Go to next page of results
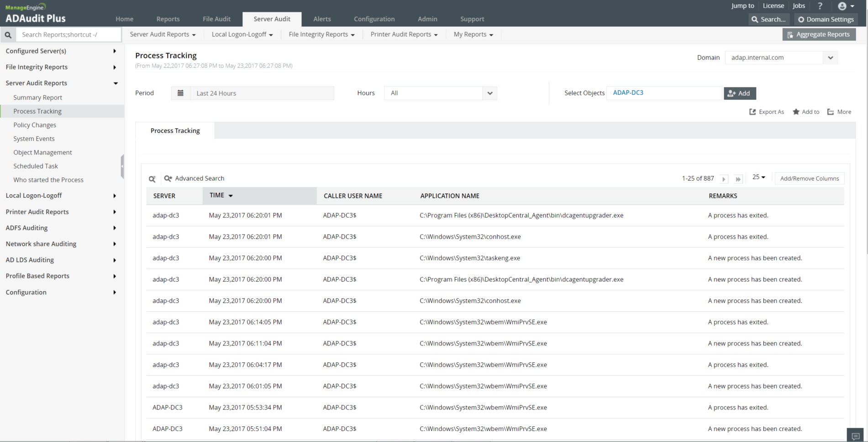 click(x=724, y=179)
